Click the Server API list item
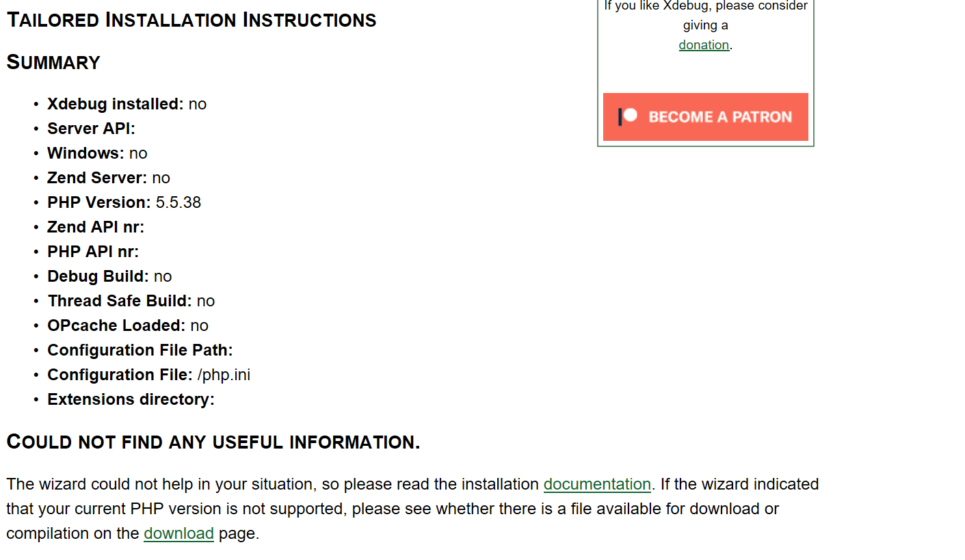 pos(91,129)
